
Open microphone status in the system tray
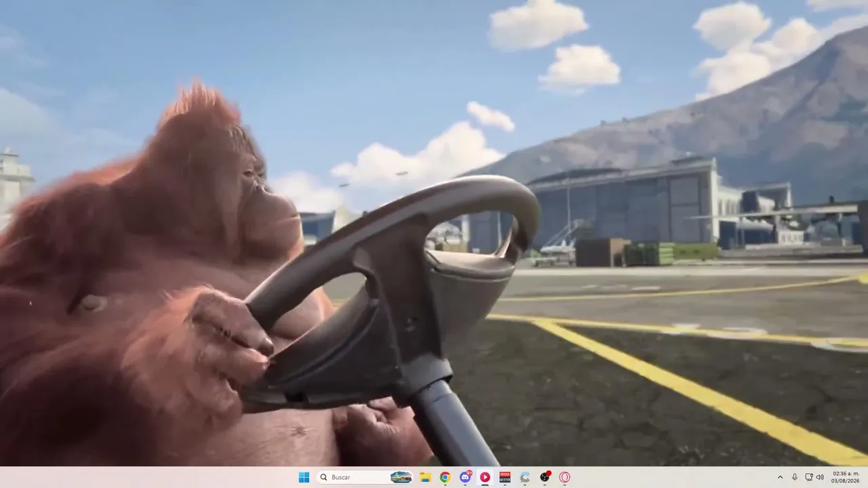(795, 477)
